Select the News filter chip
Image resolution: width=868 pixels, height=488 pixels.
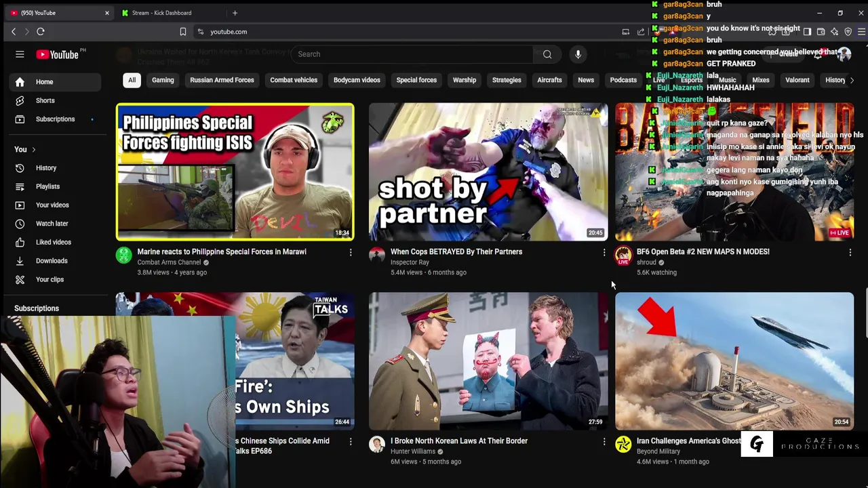coord(586,80)
